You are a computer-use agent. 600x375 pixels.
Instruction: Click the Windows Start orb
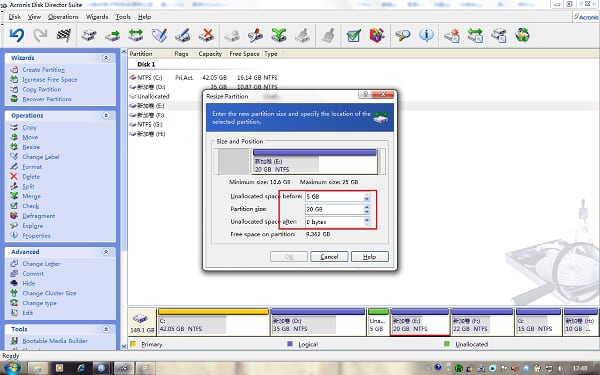(x=13, y=367)
